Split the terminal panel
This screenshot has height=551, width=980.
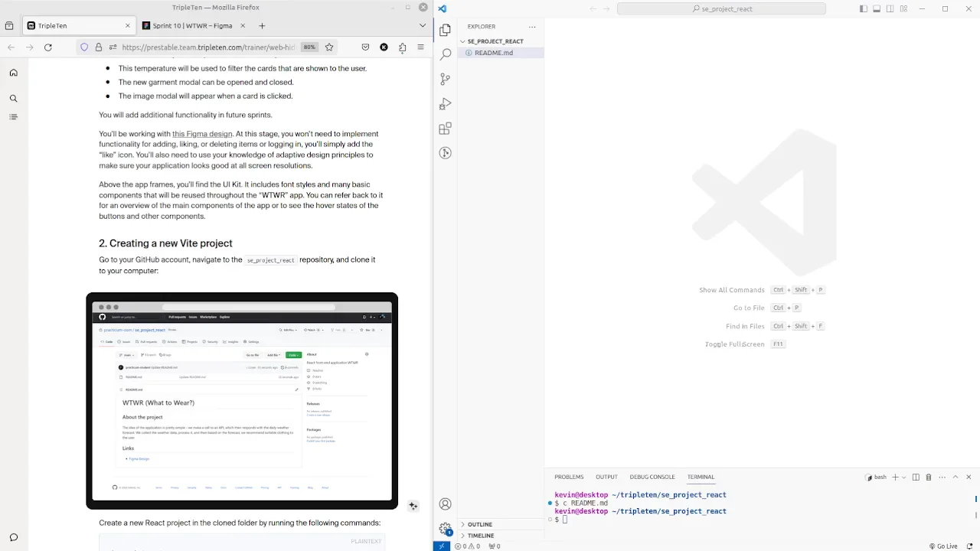(x=916, y=477)
